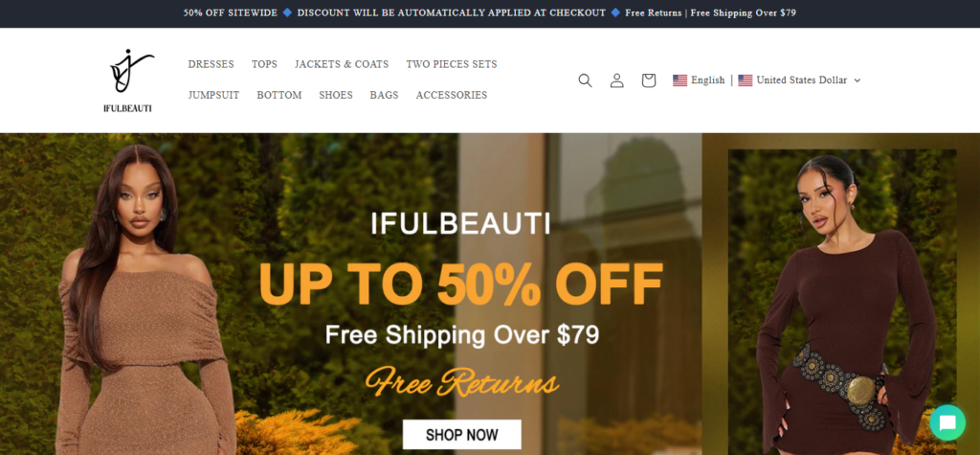Open the chat bubble widget
The width and height of the screenshot is (980, 455).
click(947, 422)
